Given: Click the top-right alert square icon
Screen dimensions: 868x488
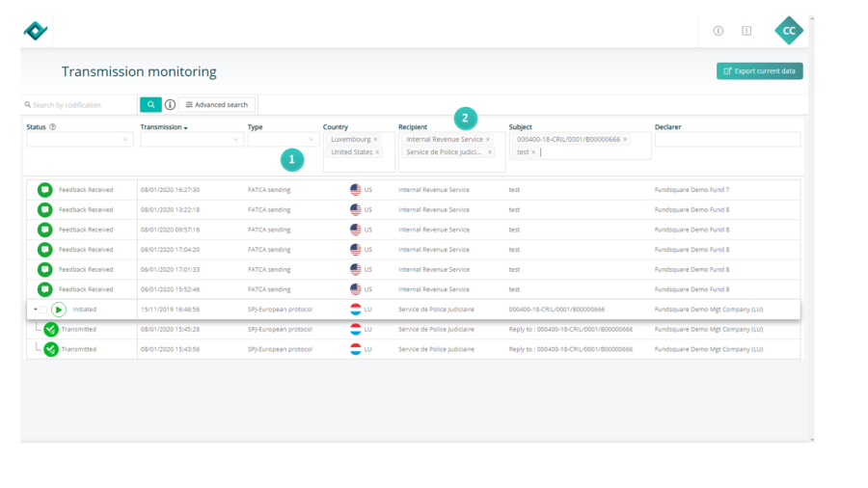Looking at the screenshot, I should pos(746,31).
